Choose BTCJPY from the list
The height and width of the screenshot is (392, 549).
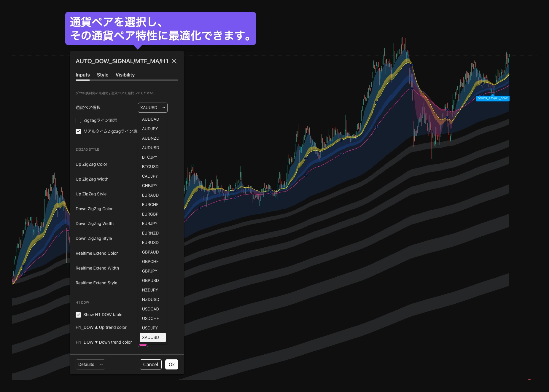153,157
